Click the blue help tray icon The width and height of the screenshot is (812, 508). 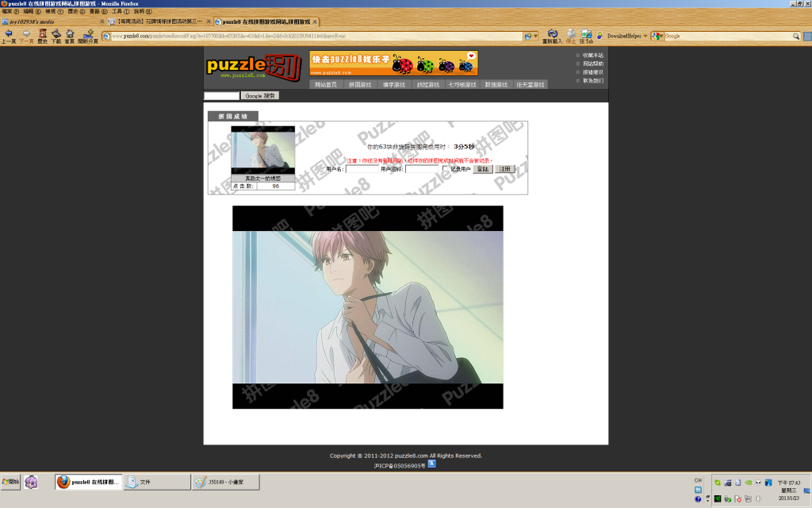pyautogui.click(x=698, y=499)
